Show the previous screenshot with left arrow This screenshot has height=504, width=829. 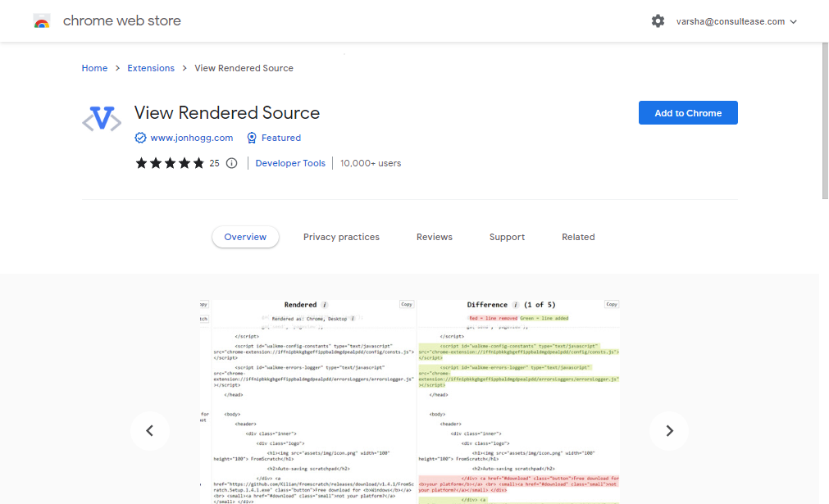(x=150, y=431)
